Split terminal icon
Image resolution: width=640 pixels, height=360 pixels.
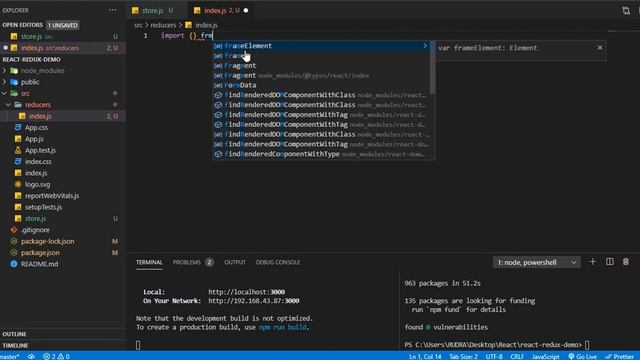[x=609, y=262]
